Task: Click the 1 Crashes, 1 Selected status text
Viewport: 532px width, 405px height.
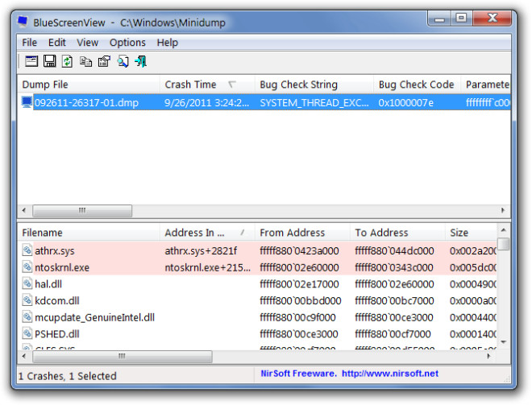Action: (67, 376)
